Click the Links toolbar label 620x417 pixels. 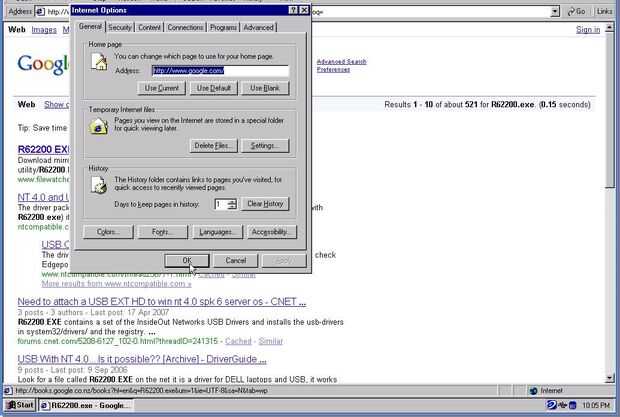pos(604,11)
